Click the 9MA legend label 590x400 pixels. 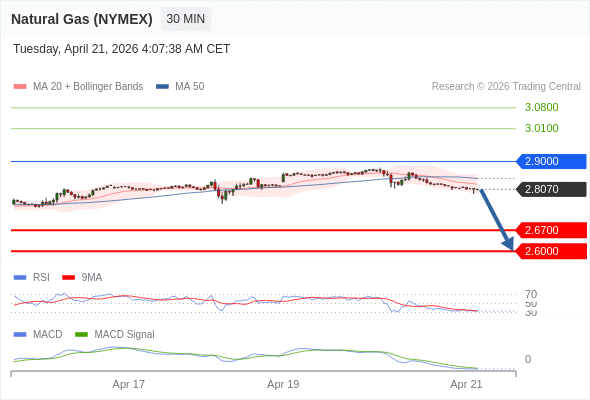coord(92,278)
